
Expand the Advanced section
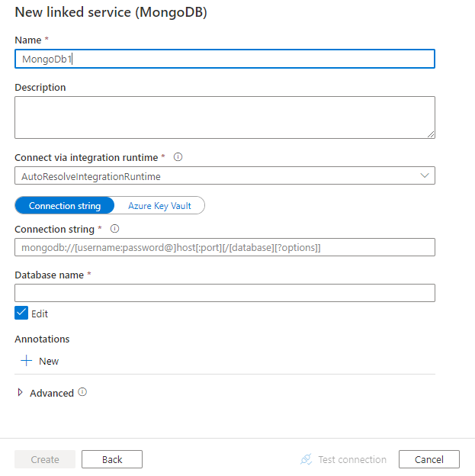[21, 393]
